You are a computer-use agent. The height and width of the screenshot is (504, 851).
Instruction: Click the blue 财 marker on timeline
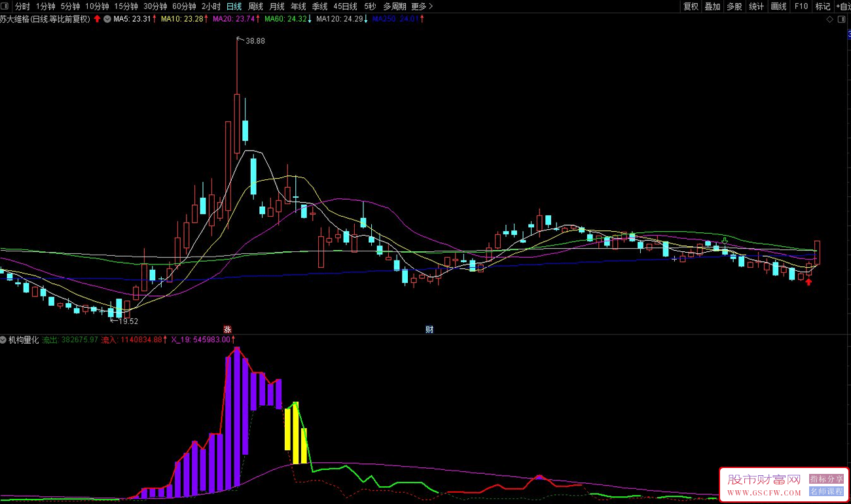click(429, 329)
